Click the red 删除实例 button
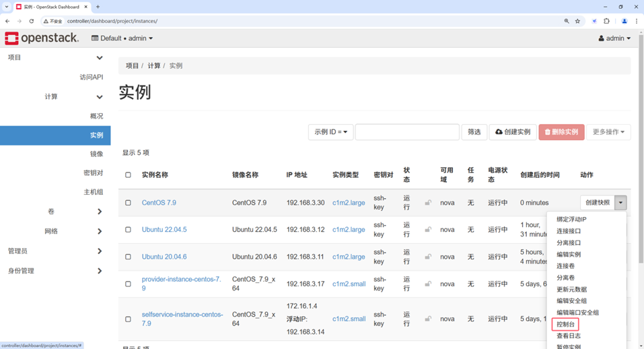 (x=561, y=132)
